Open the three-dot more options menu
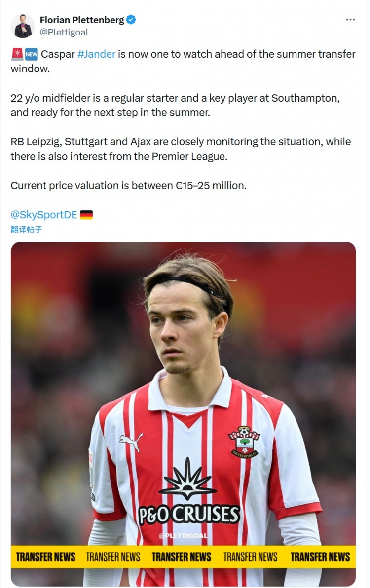 pyautogui.click(x=350, y=20)
